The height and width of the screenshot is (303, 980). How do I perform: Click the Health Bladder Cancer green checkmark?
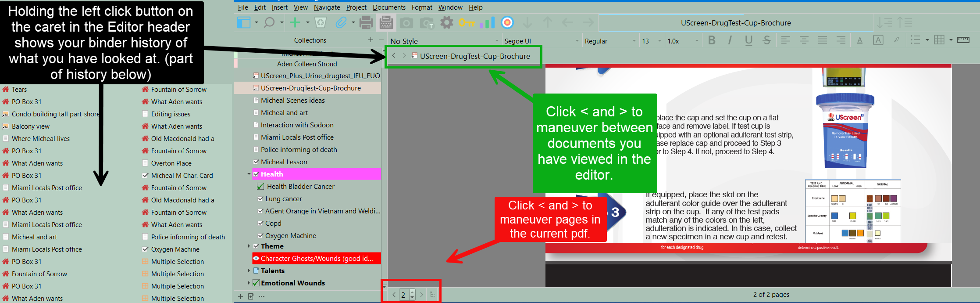coord(260,187)
